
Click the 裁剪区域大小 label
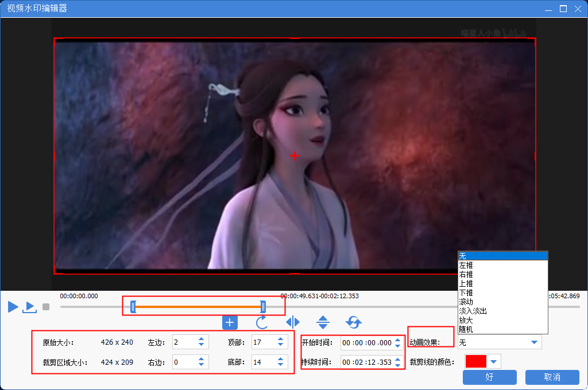pos(65,362)
